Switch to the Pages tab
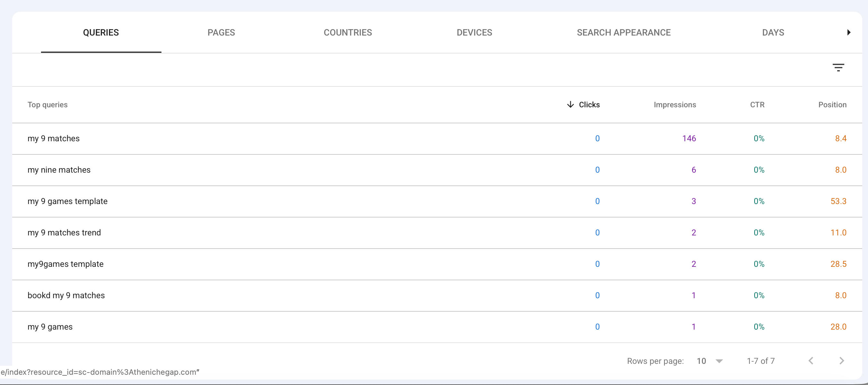 [221, 33]
